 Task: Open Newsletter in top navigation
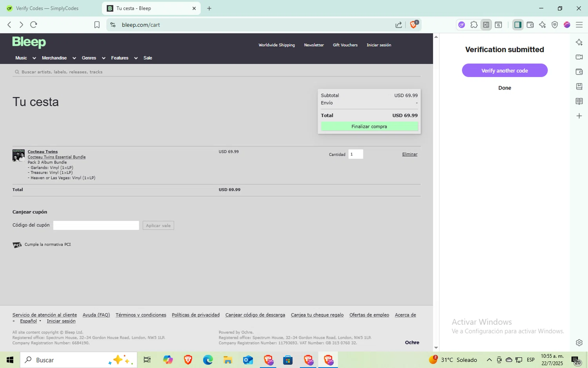click(314, 45)
